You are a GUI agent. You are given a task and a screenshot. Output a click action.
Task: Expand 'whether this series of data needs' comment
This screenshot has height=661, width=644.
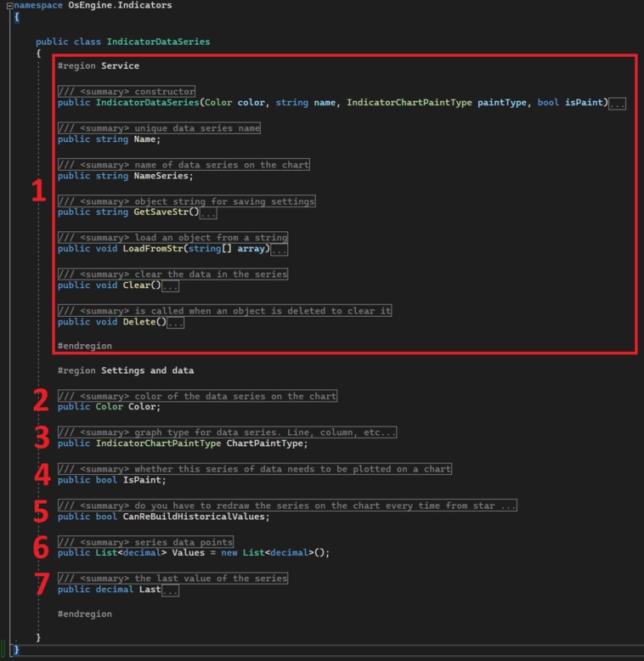point(255,469)
